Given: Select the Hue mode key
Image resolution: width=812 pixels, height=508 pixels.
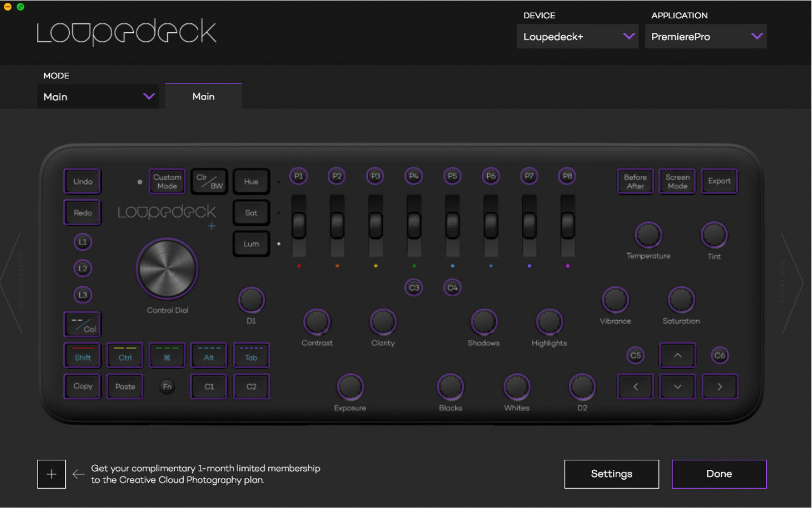Looking at the screenshot, I should tap(251, 182).
